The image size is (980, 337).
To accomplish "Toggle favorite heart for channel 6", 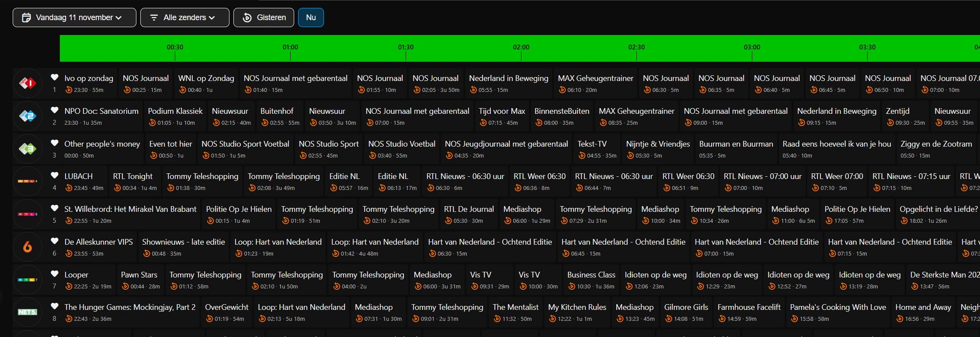I will (55, 241).
